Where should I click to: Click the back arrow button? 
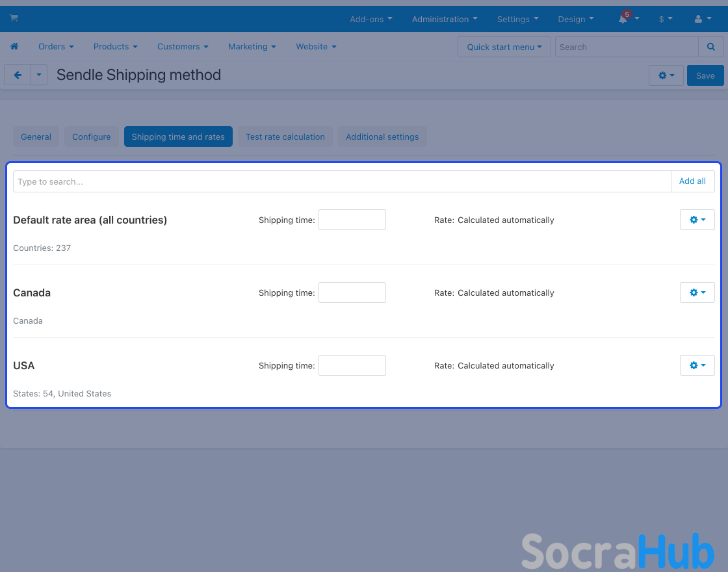18,75
